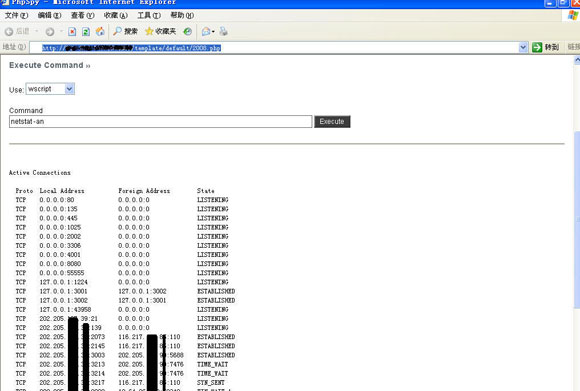
Task: Click the Print toolbar icon
Action: (x=223, y=31)
